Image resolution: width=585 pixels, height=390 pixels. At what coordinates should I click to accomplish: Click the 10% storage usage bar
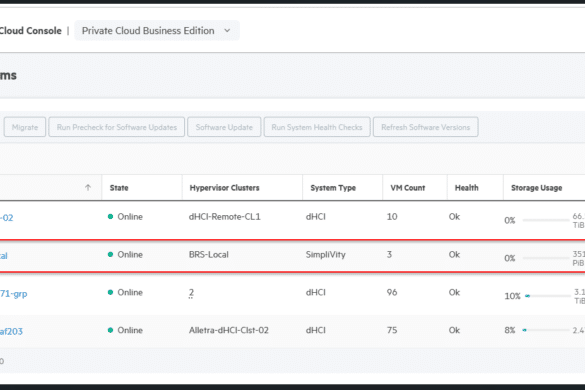[x=548, y=296]
